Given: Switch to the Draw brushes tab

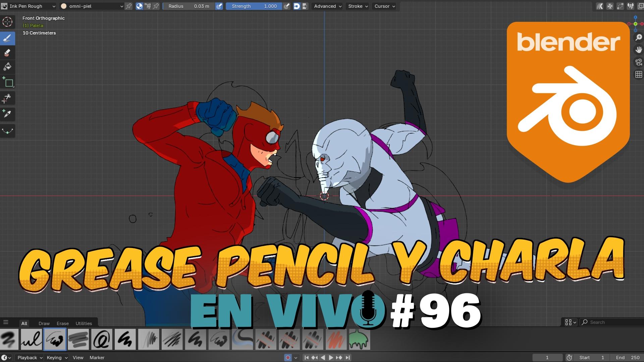Looking at the screenshot, I should coord(44,323).
